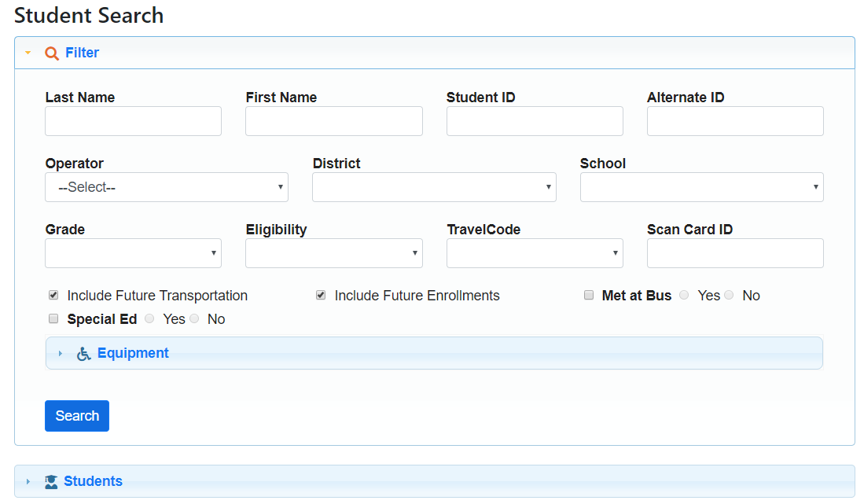Expand the Students panel
Viewport: 864px width, 504px height.
pyautogui.click(x=28, y=482)
